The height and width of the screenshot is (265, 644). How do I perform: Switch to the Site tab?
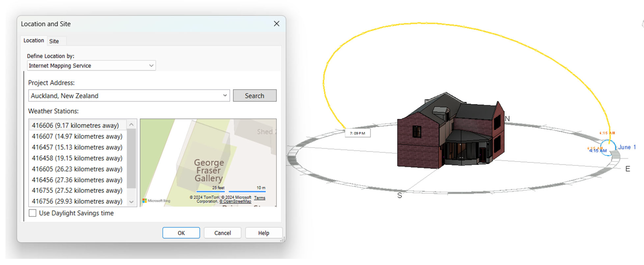click(x=54, y=41)
